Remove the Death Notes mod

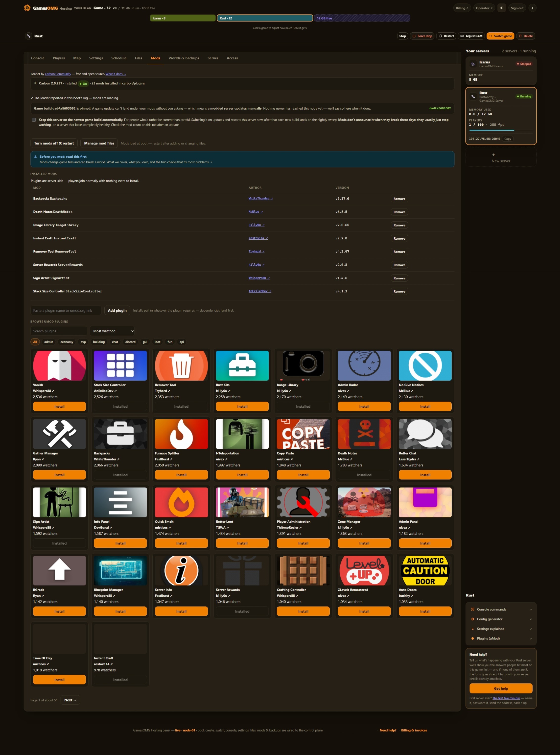coord(399,212)
